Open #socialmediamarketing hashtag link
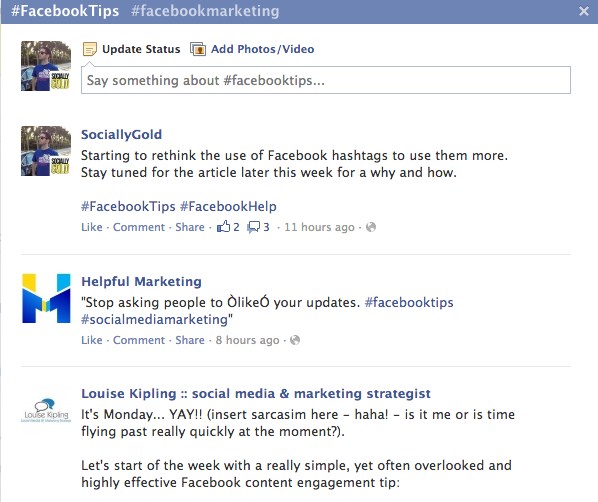This screenshot has height=502, width=598. [154, 319]
